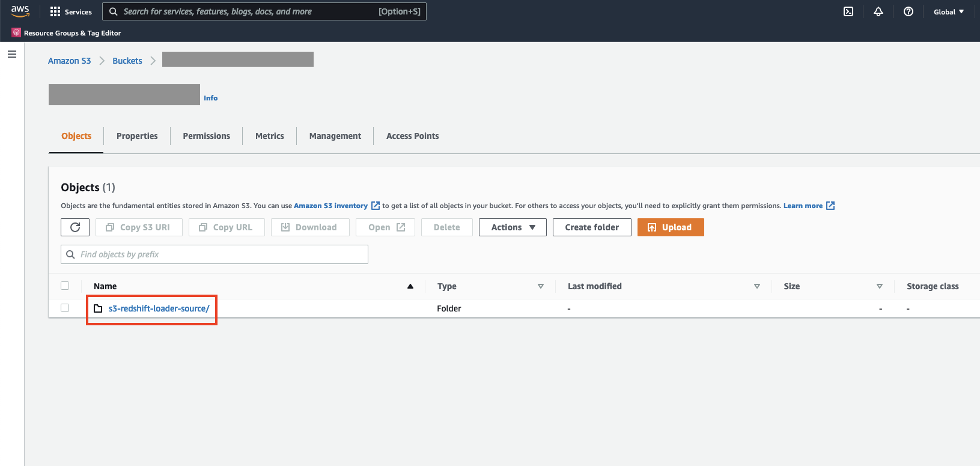Focus the Find objects by prefix field
Screen dimensions: 980x466
[215, 254]
